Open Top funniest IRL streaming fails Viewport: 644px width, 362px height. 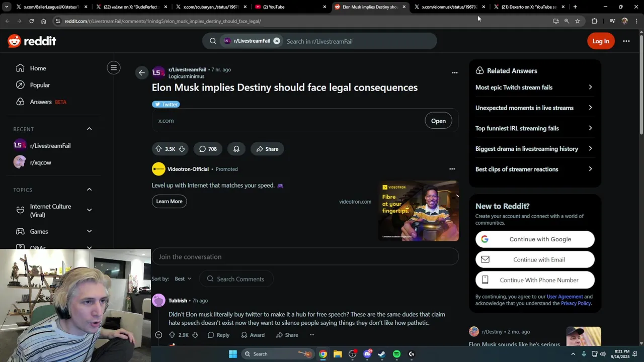coord(534,128)
